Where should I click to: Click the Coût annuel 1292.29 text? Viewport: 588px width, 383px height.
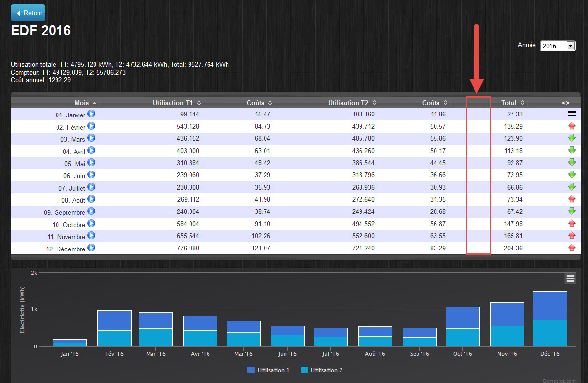(x=40, y=80)
